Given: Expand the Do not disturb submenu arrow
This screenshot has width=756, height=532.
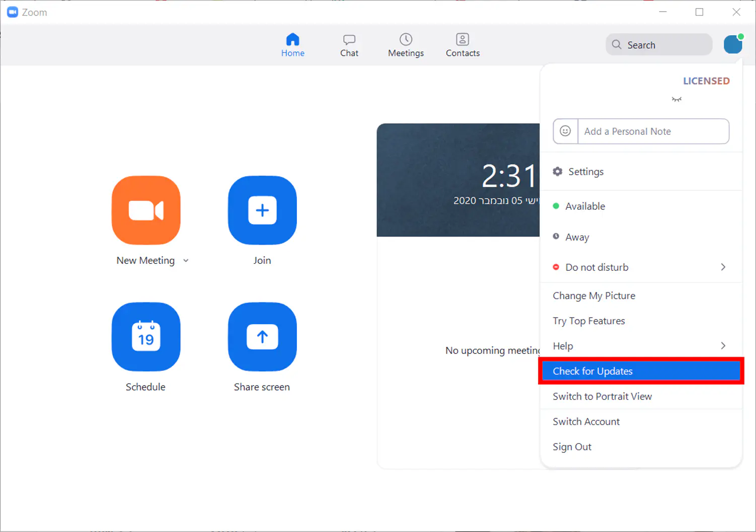Looking at the screenshot, I should pyautogui.click(x=723, y=267).
